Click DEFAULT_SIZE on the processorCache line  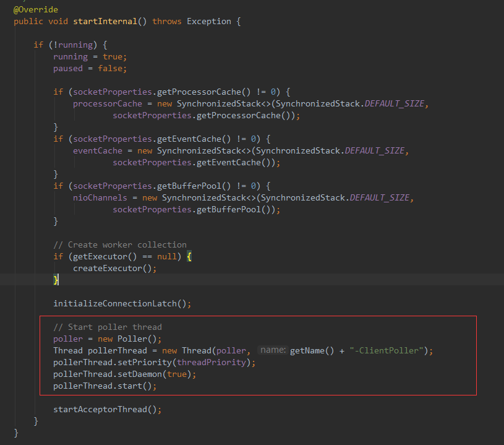[395, 104]
